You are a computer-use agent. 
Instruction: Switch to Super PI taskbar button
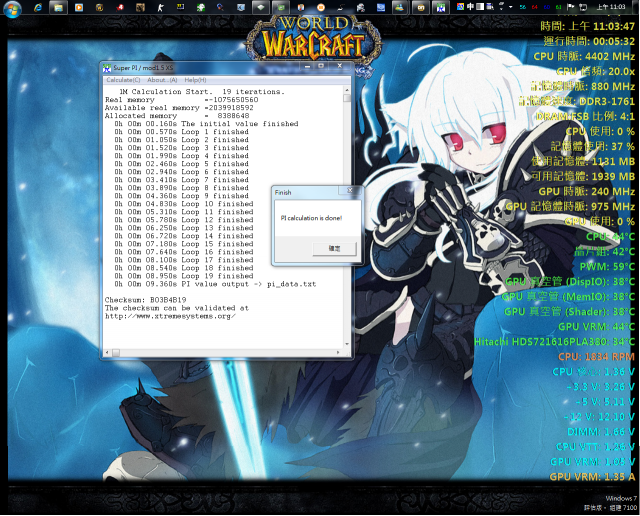[x=440, y=7]
